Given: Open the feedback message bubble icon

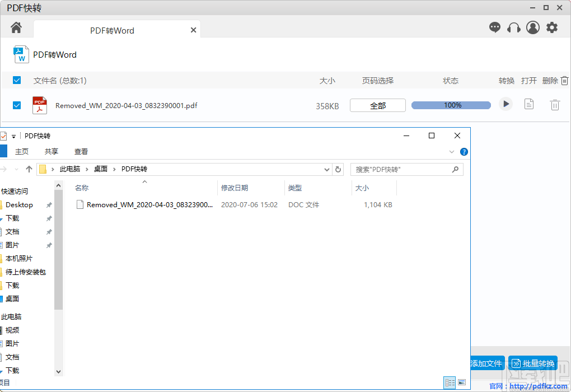Looking at the screenshot, I should click(x=495, y=27).
